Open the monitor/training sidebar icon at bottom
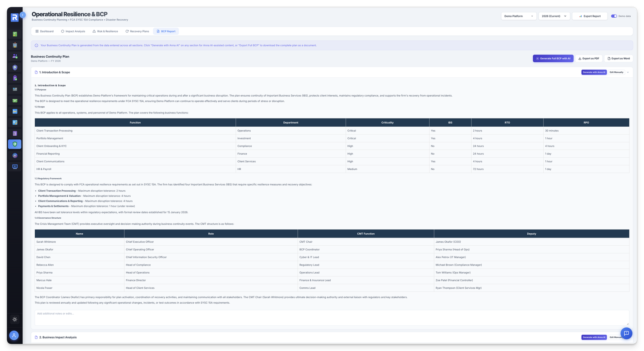The image size is (644, 351). pos(15,166)
